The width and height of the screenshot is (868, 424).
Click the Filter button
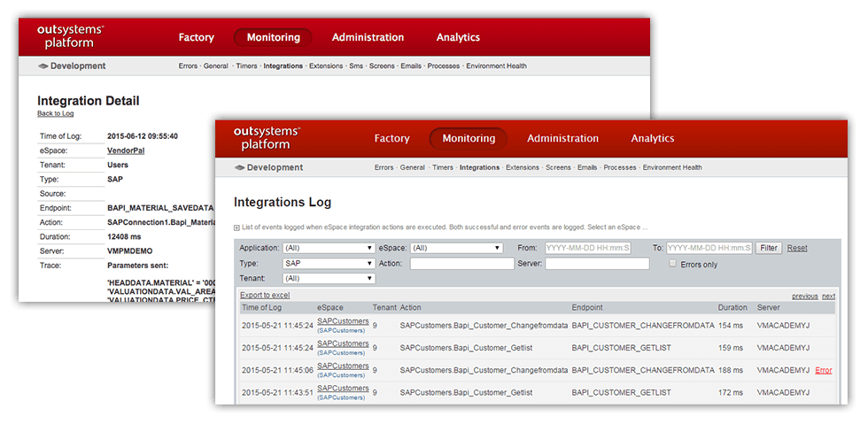769,248
